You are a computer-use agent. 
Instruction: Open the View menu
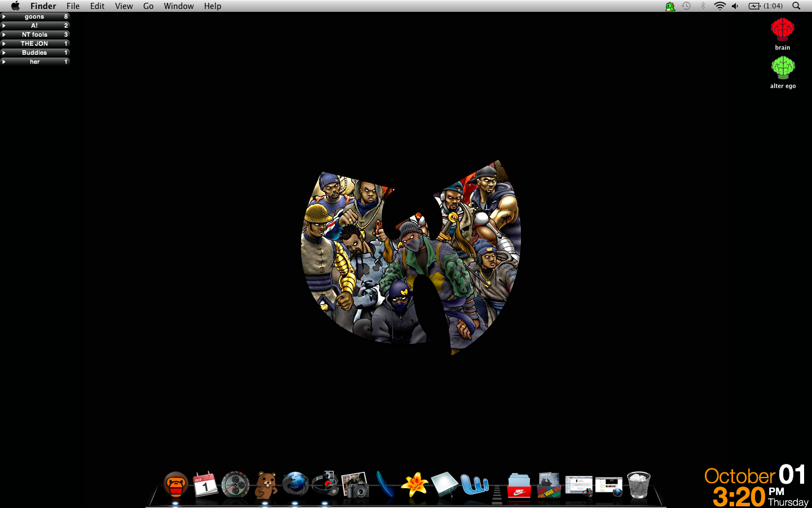click(123, 6)
